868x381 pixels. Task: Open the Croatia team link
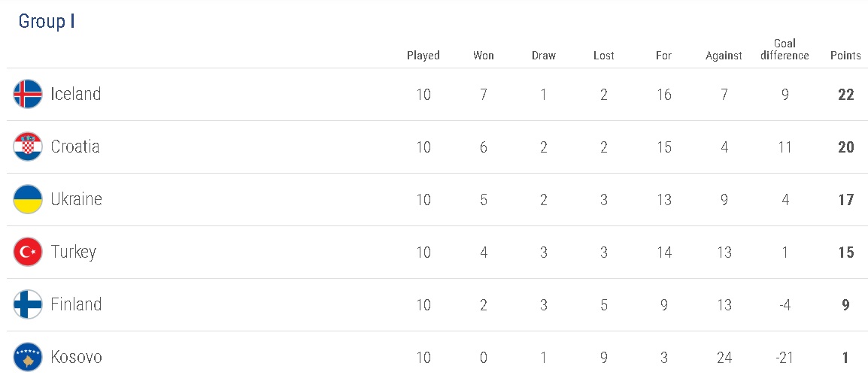coord(75,147)
